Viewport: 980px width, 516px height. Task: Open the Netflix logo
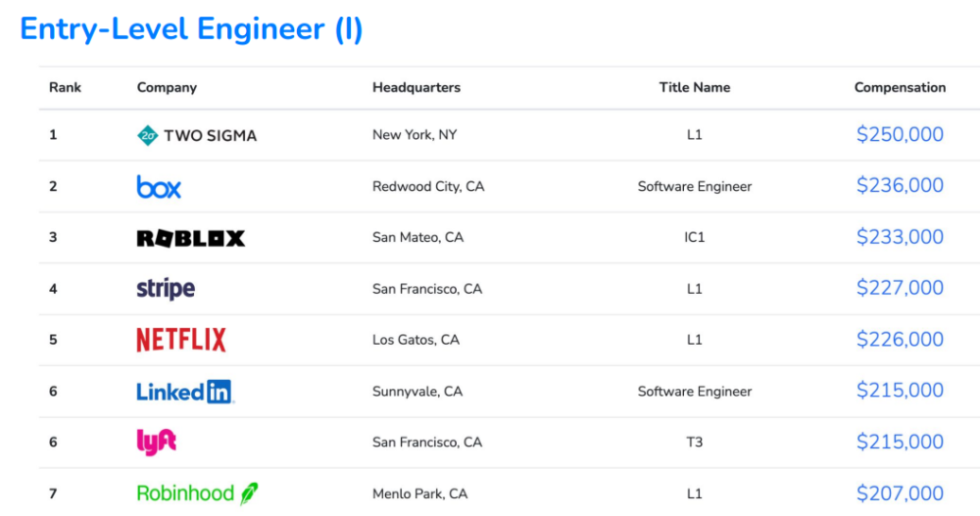(181, 340)
